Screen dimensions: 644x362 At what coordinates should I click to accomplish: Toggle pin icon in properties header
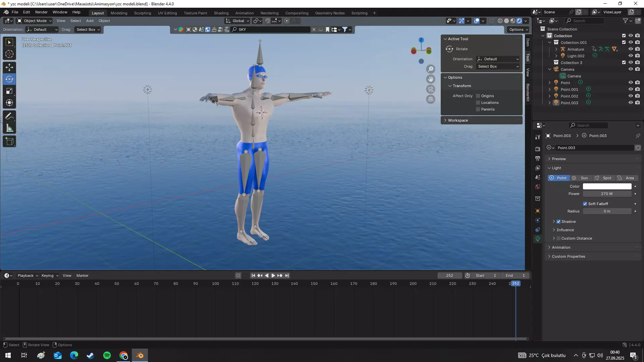(x=638, y=136)
